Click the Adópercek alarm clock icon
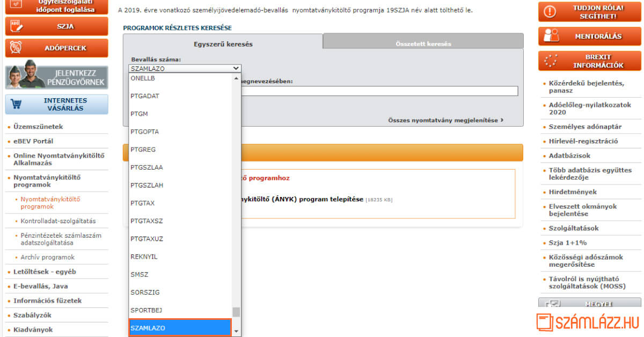This screenshot has width=644, height=337. (16, 48)
